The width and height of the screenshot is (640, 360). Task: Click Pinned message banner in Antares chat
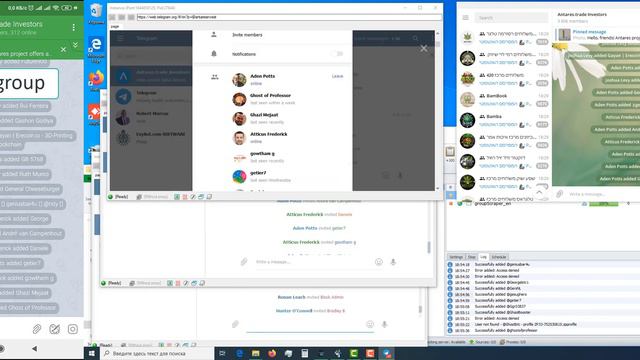(598, 34)
